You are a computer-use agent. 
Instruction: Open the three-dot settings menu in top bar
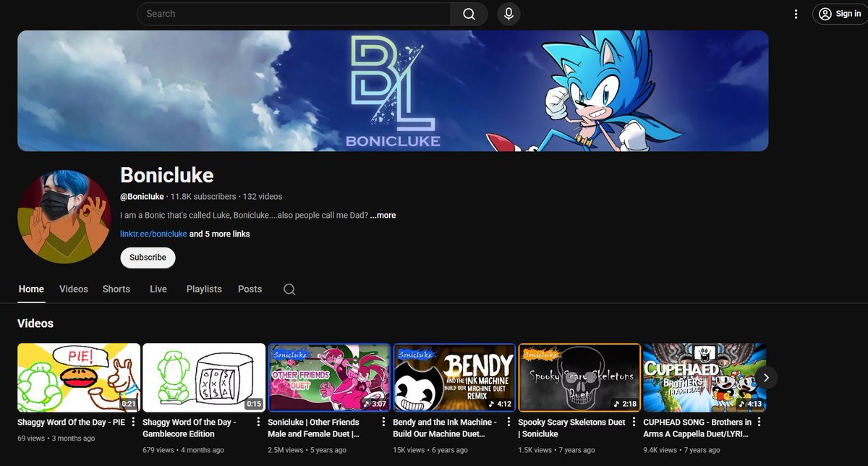click(796, 14)
